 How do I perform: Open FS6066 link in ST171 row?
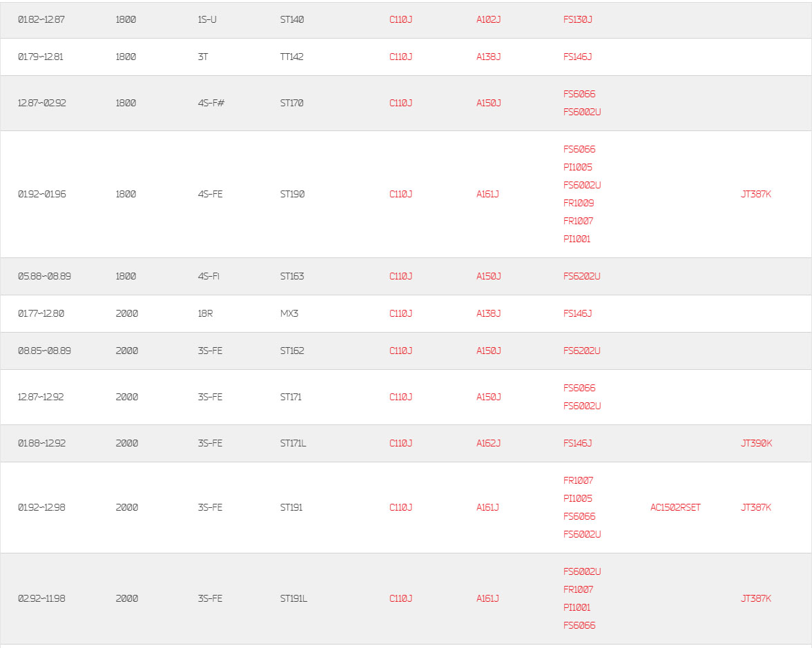coord(579,388)
